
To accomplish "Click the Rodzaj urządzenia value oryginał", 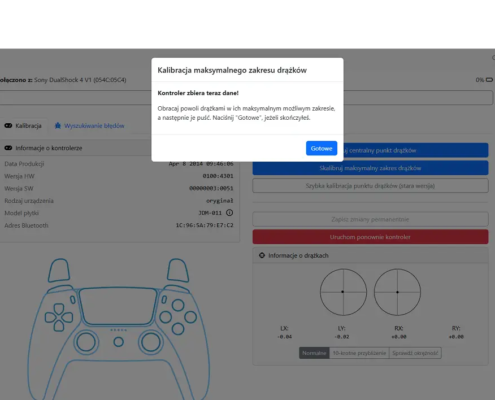I will (x=220, y=201).
